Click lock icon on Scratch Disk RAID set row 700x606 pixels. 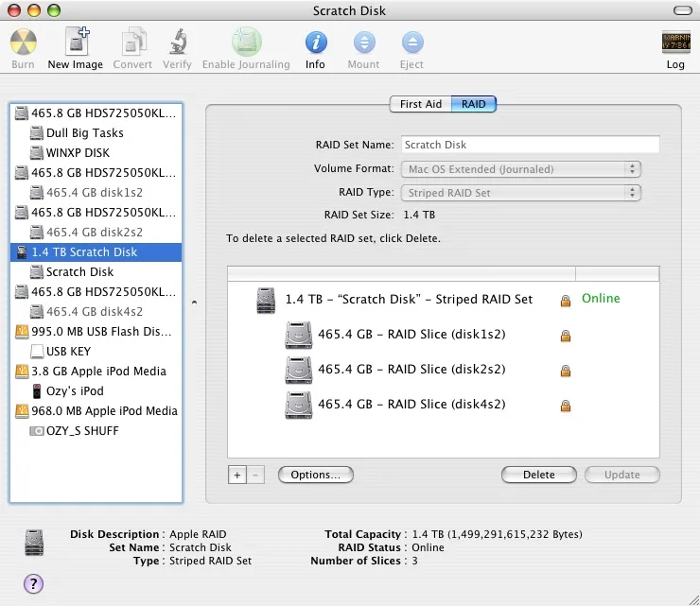565,301
